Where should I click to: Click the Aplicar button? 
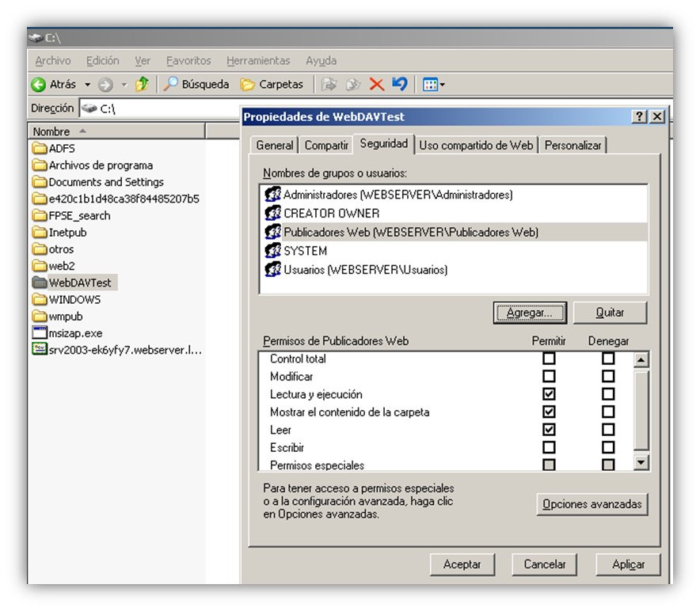coord(628,564)
